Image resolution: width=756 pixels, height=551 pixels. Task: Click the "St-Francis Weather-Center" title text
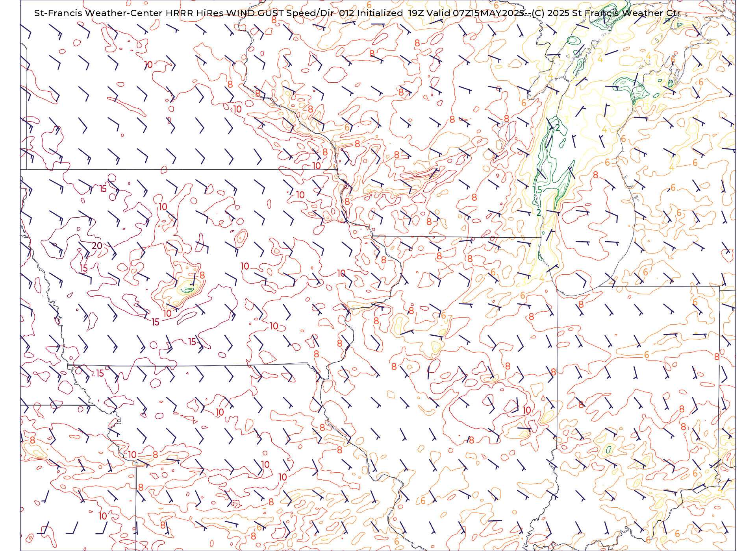[98, 13]
